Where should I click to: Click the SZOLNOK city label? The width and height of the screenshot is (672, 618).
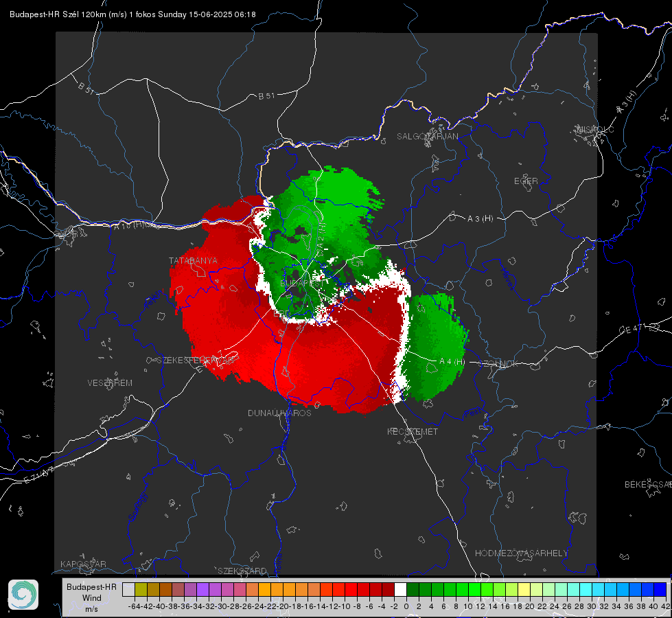(498, 364)
